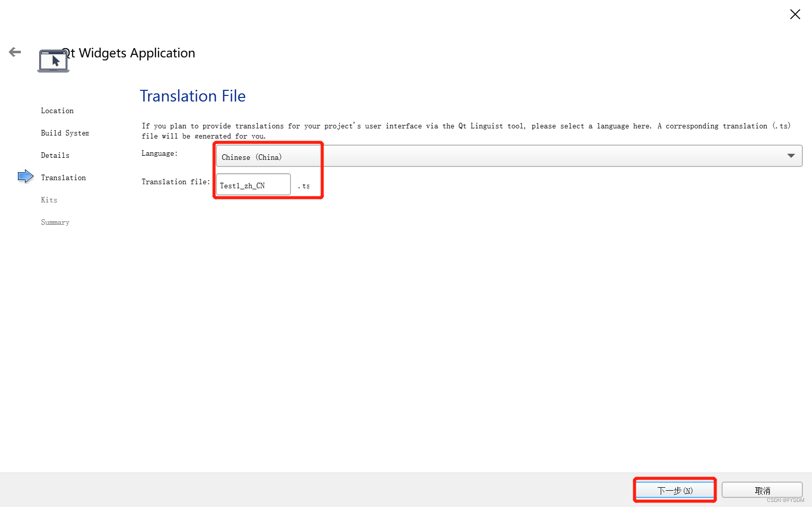Go back using the left arrow icon

coord(15,52)
